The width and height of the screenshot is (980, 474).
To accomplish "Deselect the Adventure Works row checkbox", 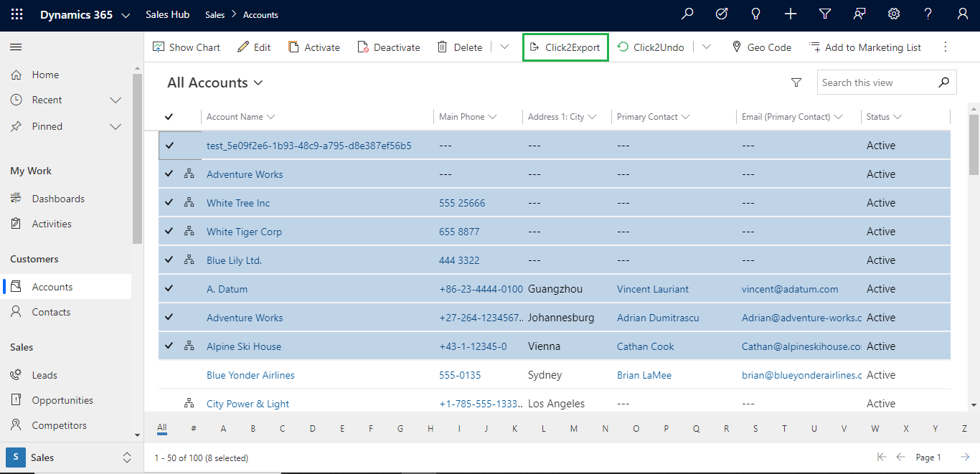I will pos(168,174).
